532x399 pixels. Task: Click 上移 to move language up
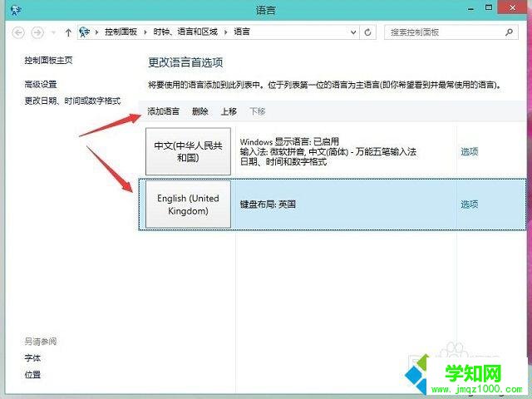pyautogui.click(x=229, y=111)
